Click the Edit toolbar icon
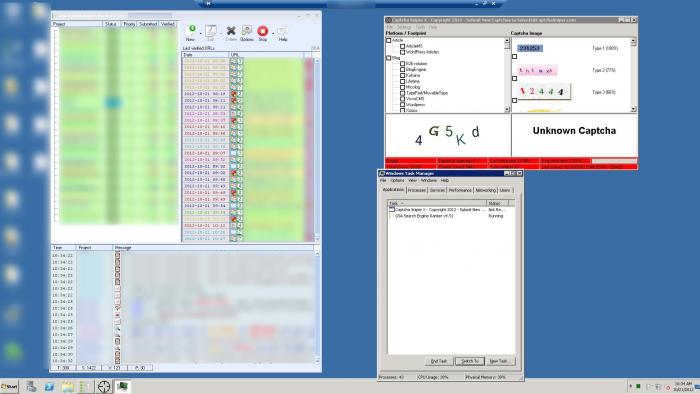The image size is (700, 394). 211,32
